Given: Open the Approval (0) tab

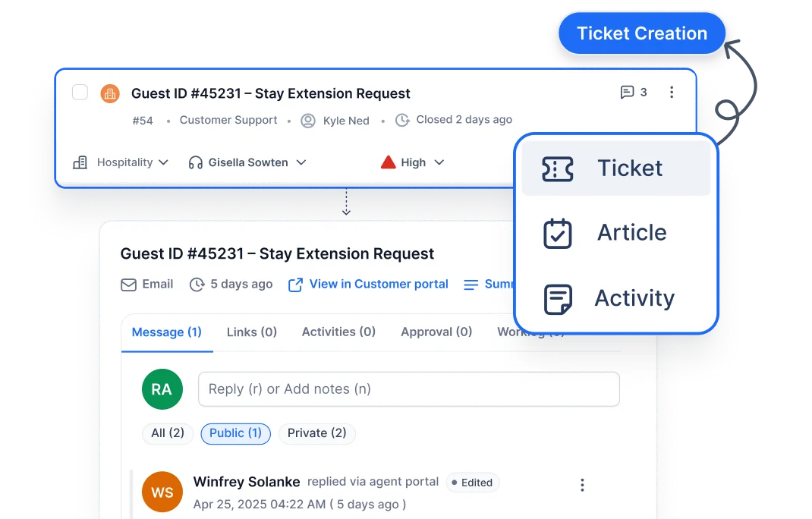Looking at the screenshot, I should (x=436, y=332).
